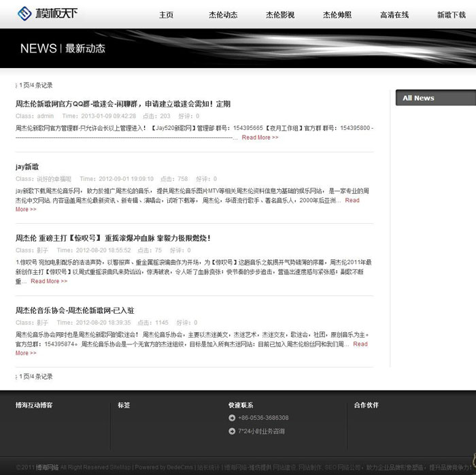
Task: Open article 周杰伦新歌网官方QQ群-歌迷会-闲聊群
Action: [x=123, y=104]
